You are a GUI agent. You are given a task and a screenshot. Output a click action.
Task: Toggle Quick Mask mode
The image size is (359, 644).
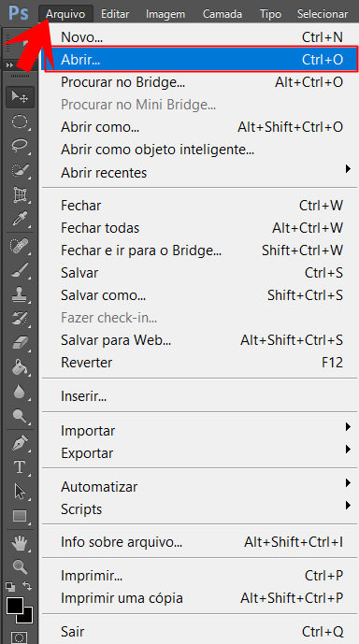click(x=20, y=637)
